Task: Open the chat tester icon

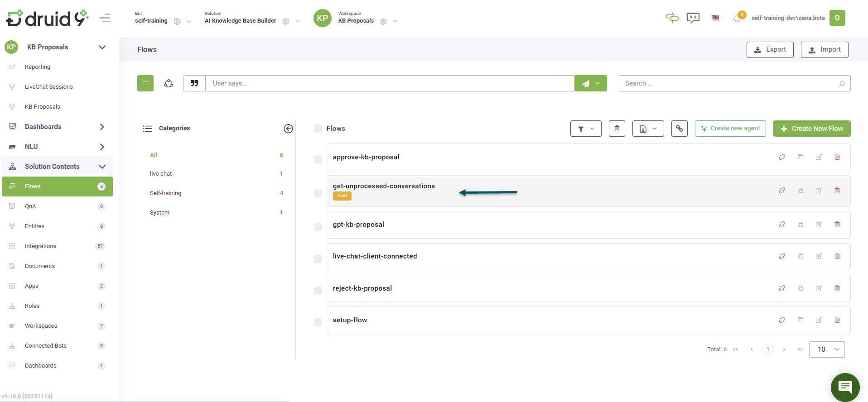Action: click(x=693, y=18)
